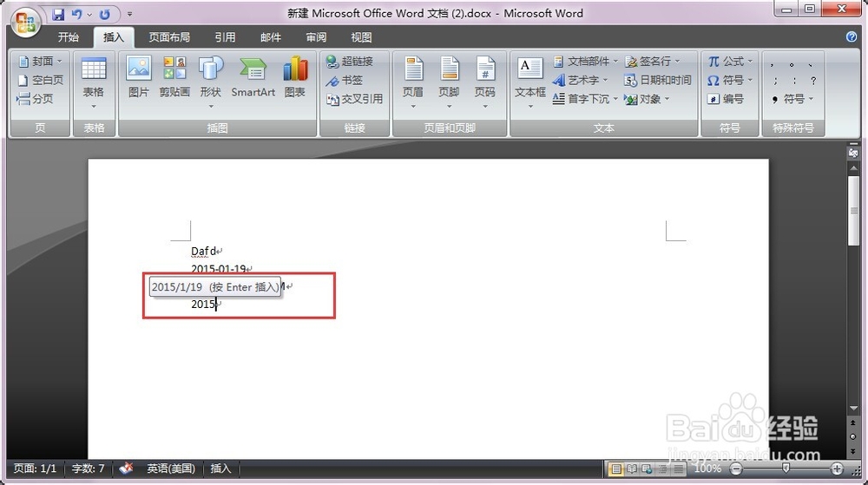Switch to the Page Layout (页面布局) tab
Image resolution: width=868 pixels, height=485 pixels.
(169, 37)
